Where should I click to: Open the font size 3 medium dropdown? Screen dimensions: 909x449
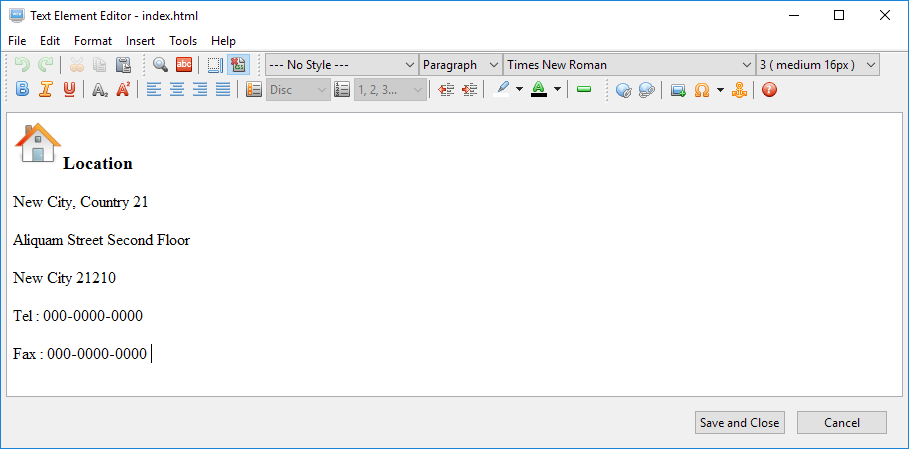(818, 65)
